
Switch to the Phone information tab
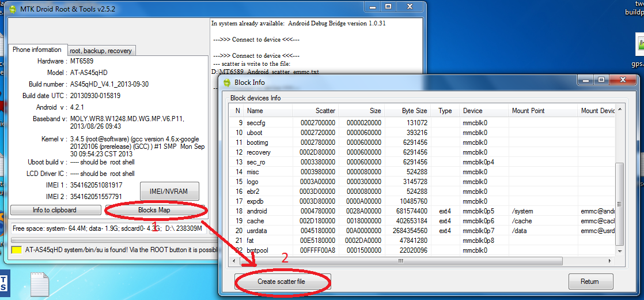point(37,50)
